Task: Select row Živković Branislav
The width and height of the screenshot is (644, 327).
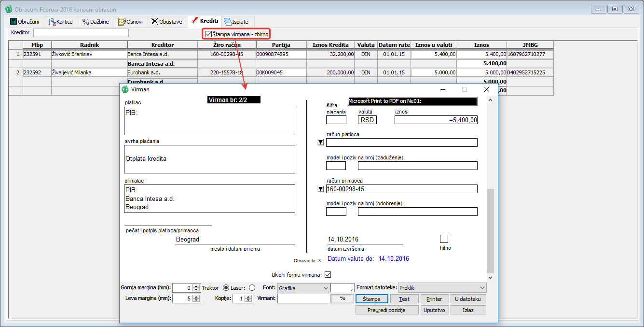Action: coord(281,54)
